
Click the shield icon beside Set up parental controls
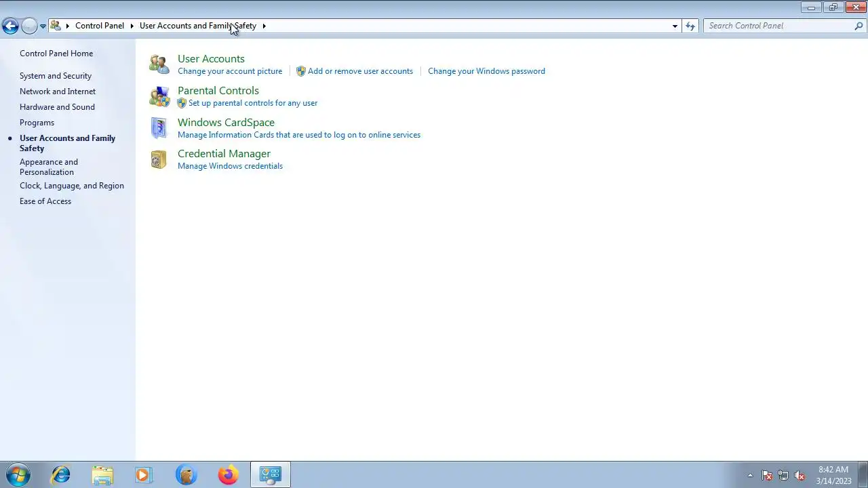click(182, 103)
